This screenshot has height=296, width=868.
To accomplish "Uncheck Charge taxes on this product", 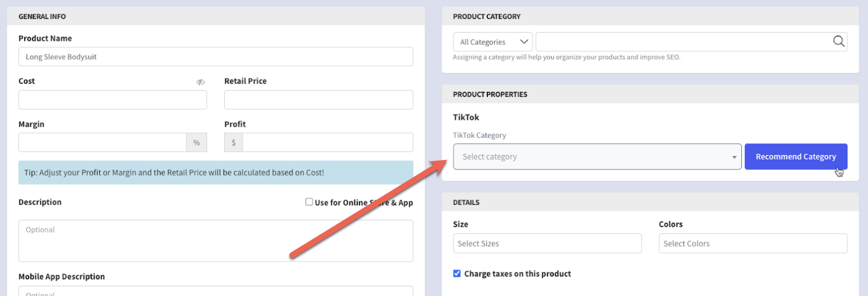I will (x=457, y=273).
